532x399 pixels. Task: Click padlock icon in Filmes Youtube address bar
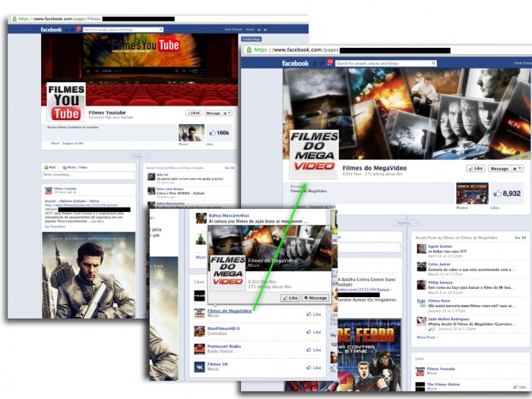point(14,19)
